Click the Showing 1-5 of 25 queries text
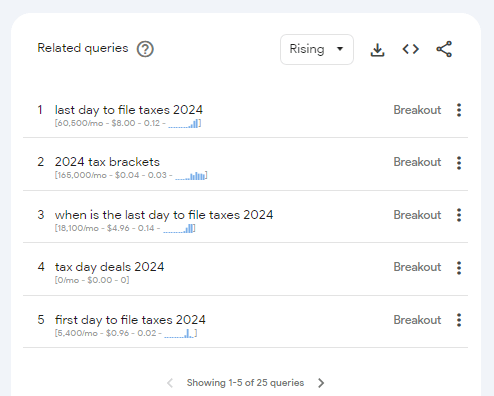 [x=245, y=383]
